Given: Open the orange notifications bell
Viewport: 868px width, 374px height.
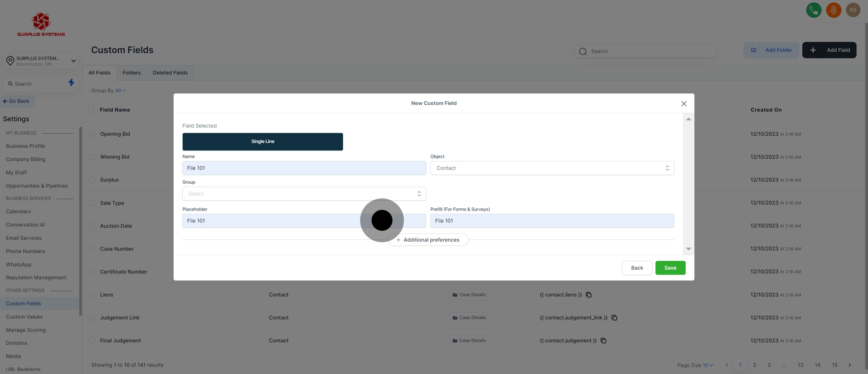Looking at the screenshot, I should tap(833, 10).
